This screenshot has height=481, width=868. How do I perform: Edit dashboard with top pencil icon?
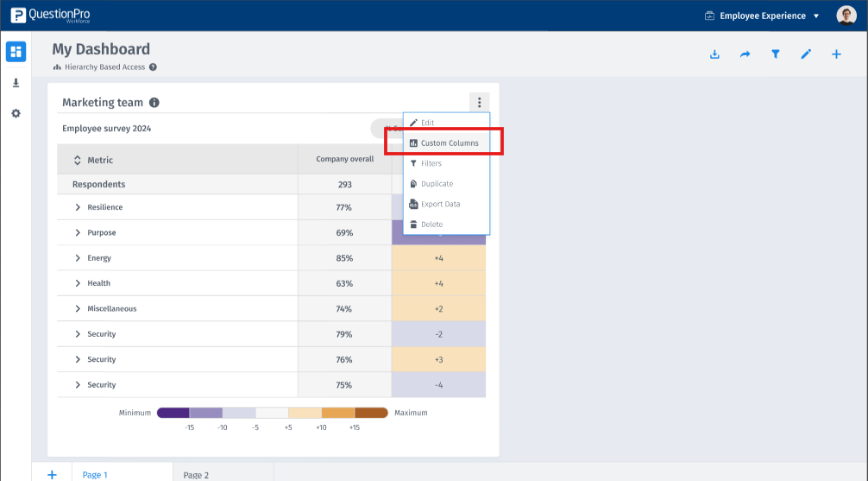[x=806, y=54]
